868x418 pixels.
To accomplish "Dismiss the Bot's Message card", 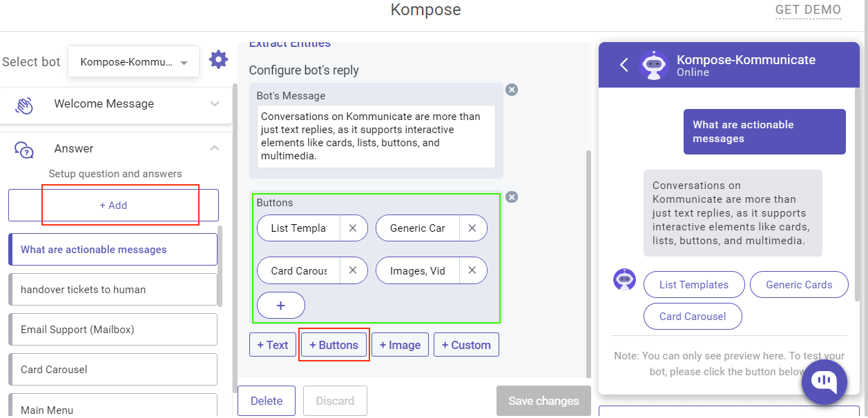I will tap(512, 90).
